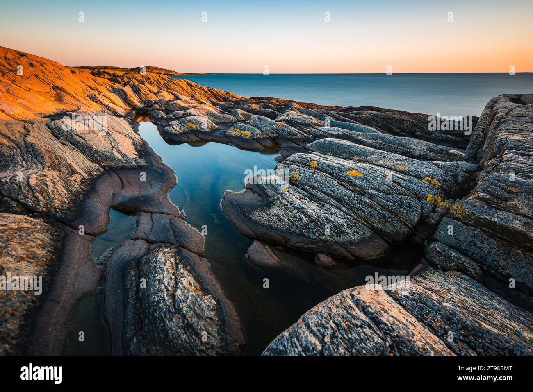
Task: Open the www.alamy.com link text
Action: (x=485, y=378)
